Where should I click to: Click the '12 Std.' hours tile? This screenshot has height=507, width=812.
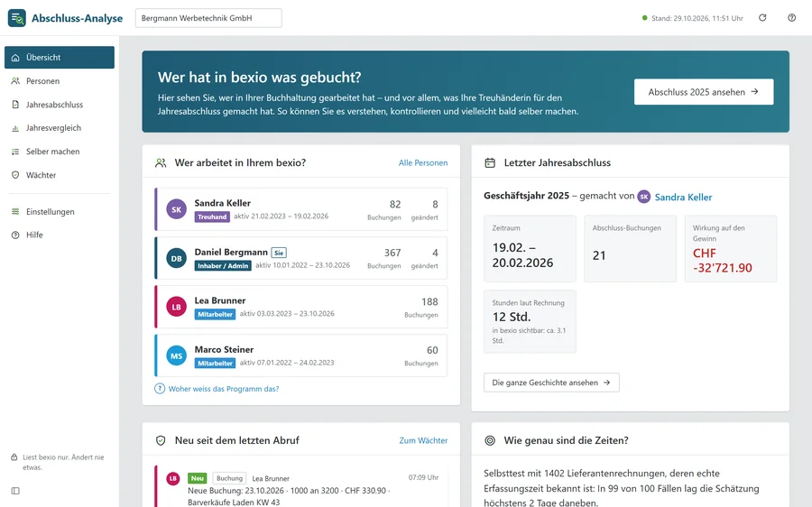[x=530, y=321]
